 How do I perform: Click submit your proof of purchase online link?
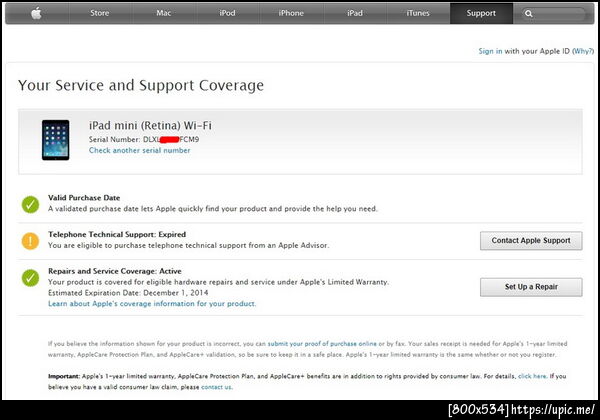(x=322, y=344)
